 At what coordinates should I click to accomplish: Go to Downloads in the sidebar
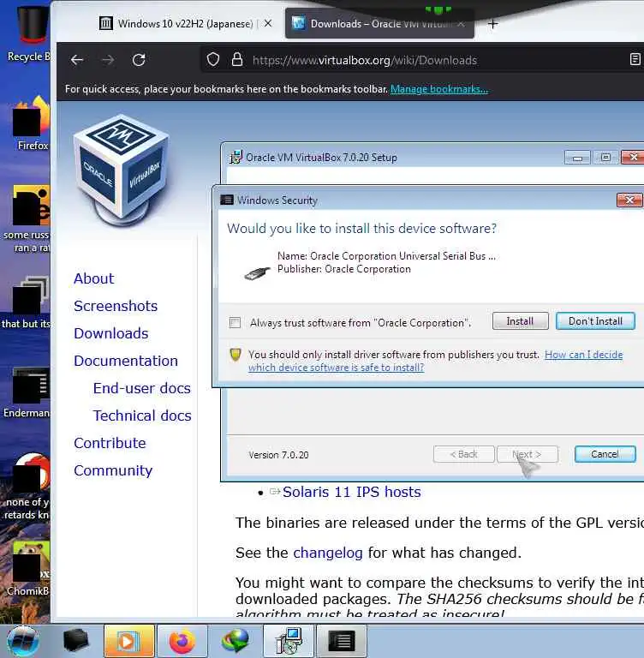coord(111,333)
